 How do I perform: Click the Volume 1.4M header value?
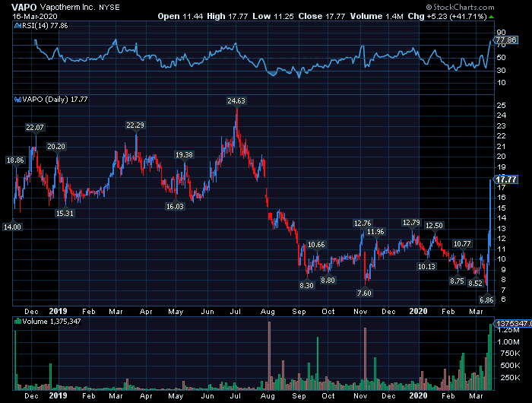[x=377, y=16]
